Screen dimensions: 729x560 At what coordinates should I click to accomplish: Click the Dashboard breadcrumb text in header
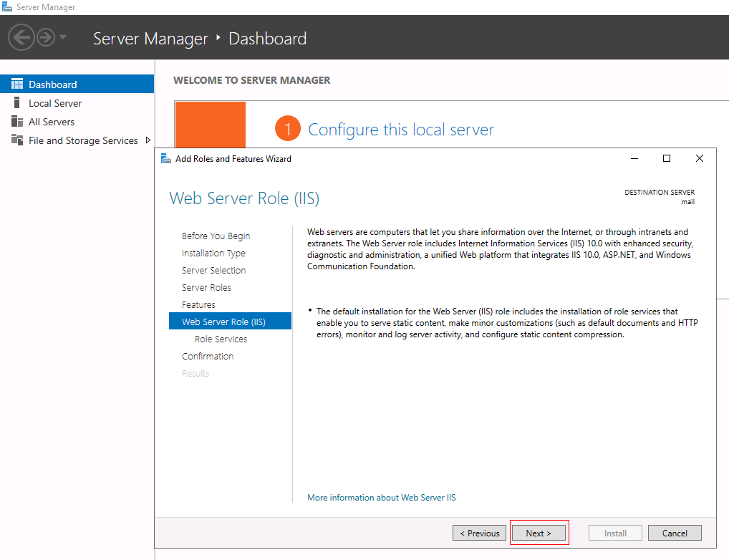[x=267, y=39]
